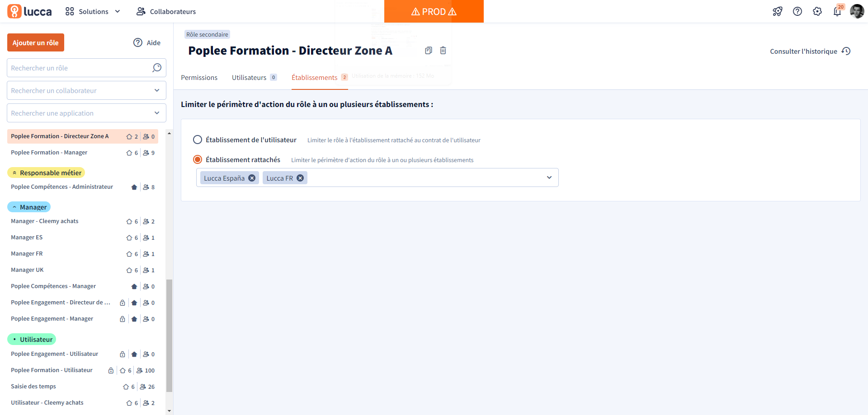Switch to the Permissions tab
This screenshot has width=868, height=415.
coord(199,78)
